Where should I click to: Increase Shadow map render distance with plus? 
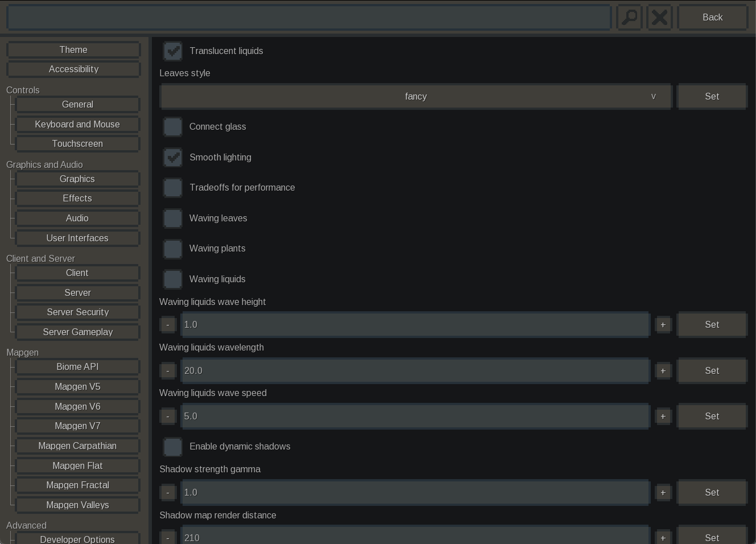point(663,538)
